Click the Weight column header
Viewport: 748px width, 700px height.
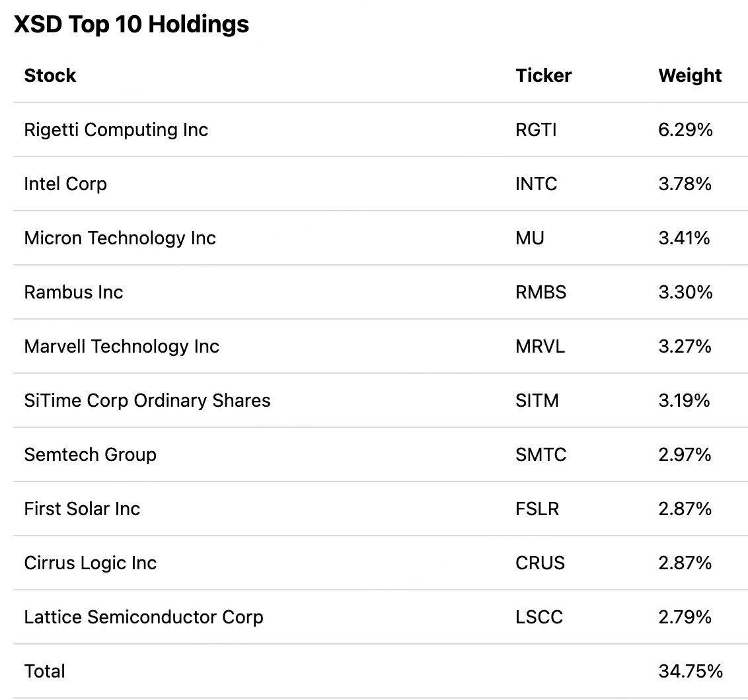click(x=690, y=75)
